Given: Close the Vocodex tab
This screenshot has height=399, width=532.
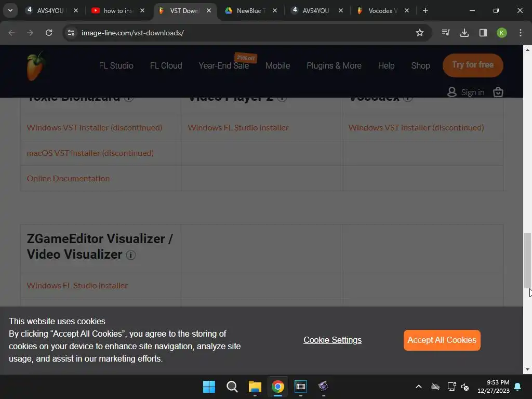Looking at the screenshot, I should [406, 10].
